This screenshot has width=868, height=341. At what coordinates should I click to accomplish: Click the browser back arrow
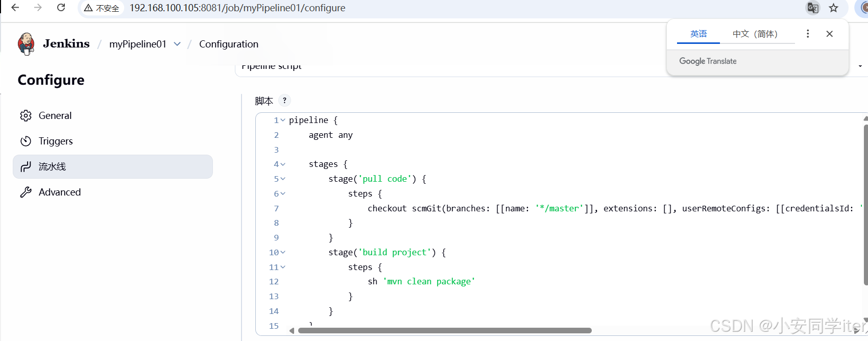point(15,8)
